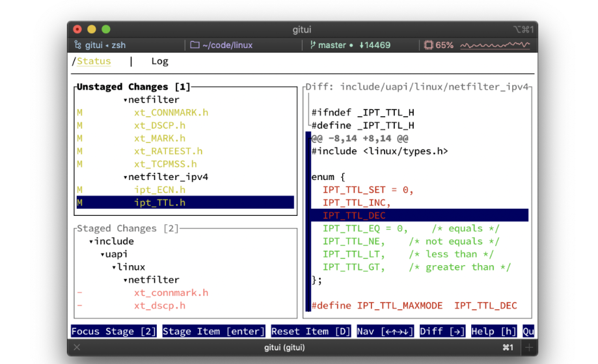Click the Unstaged Changes [1] panel title

pos(133,87)
